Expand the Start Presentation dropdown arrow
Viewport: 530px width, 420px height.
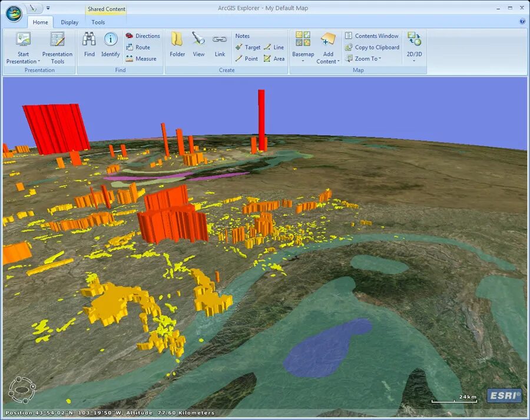(39, 61)
